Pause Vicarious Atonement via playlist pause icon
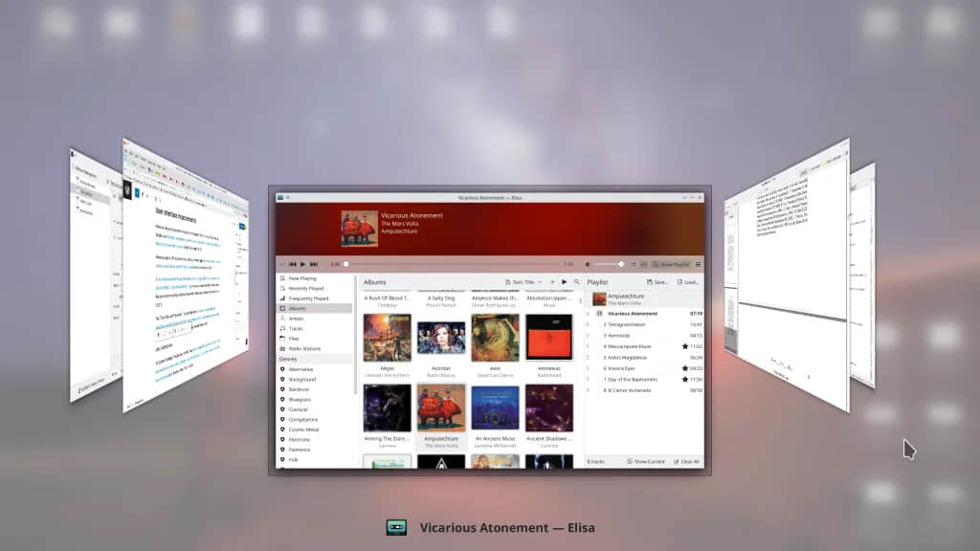Screen dimensions: 980x551 coord(599,314)
